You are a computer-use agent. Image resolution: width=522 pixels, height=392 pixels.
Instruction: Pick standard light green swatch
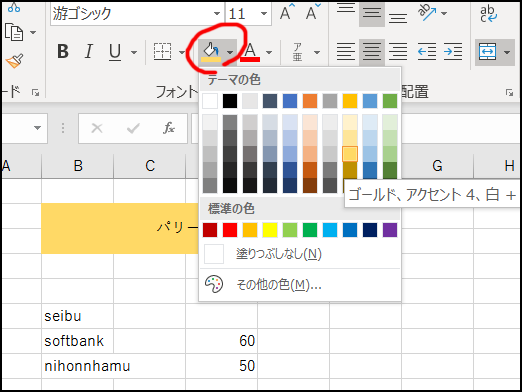290,230
